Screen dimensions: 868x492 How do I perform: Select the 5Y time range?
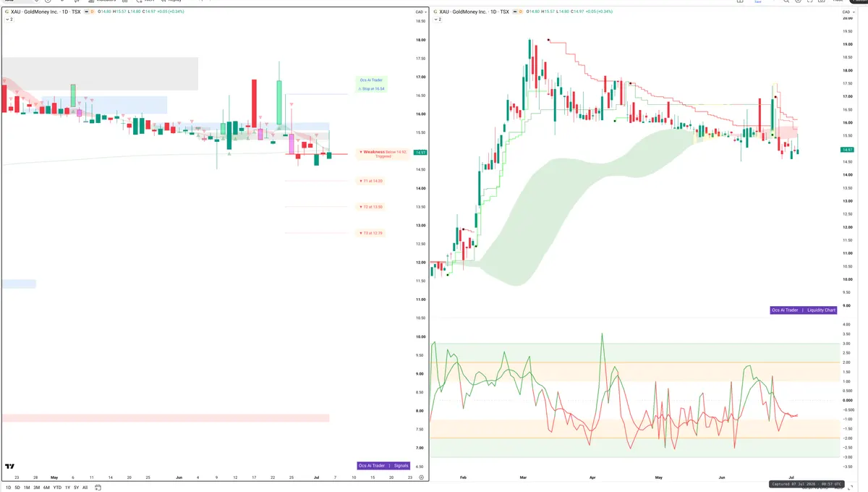click(76, 488)
